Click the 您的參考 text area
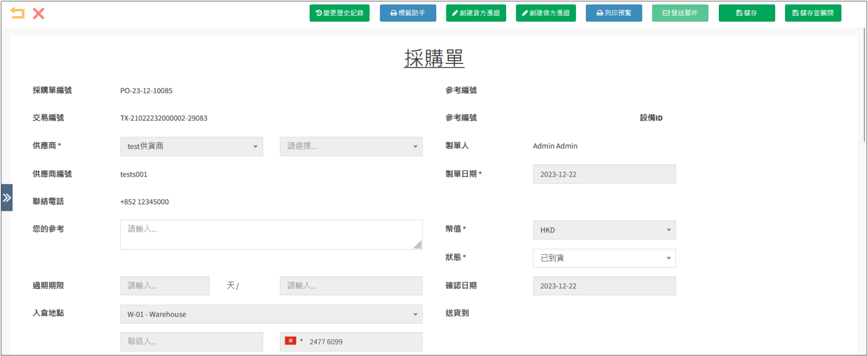868x356 pixels. click(x=271, y=235)
